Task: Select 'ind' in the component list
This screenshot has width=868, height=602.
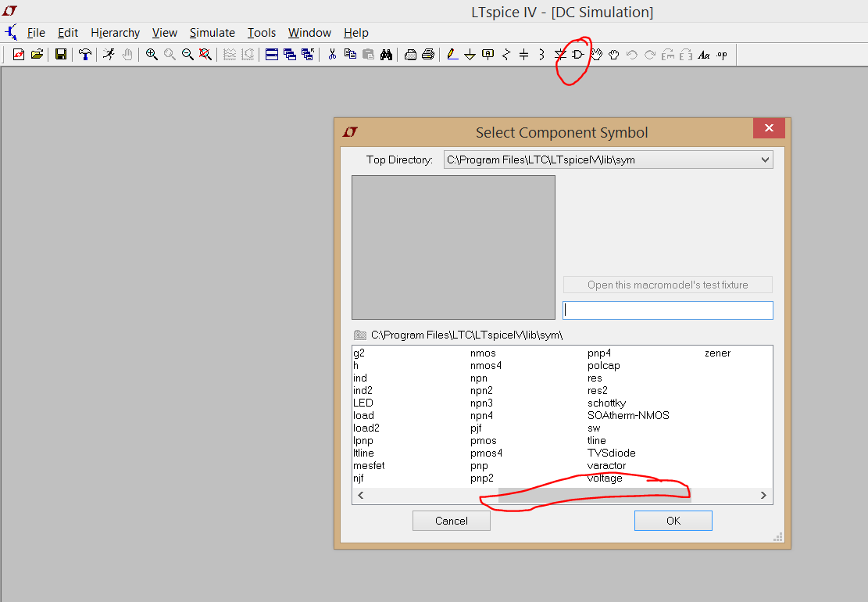Action: pyautogui.click(x=360, y=378)
